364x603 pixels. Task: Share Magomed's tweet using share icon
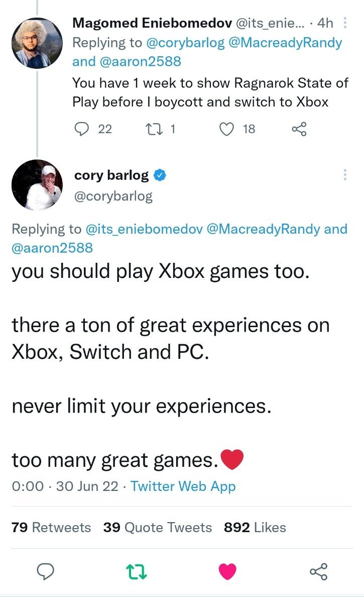(299, 130)
